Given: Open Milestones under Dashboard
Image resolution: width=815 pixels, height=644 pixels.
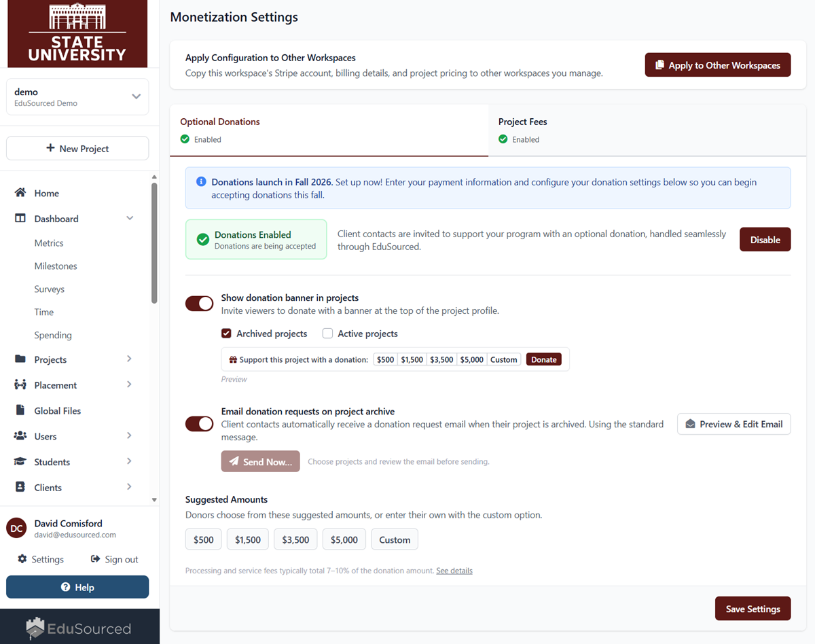Looking at the screenshot, I should [56, 266].
